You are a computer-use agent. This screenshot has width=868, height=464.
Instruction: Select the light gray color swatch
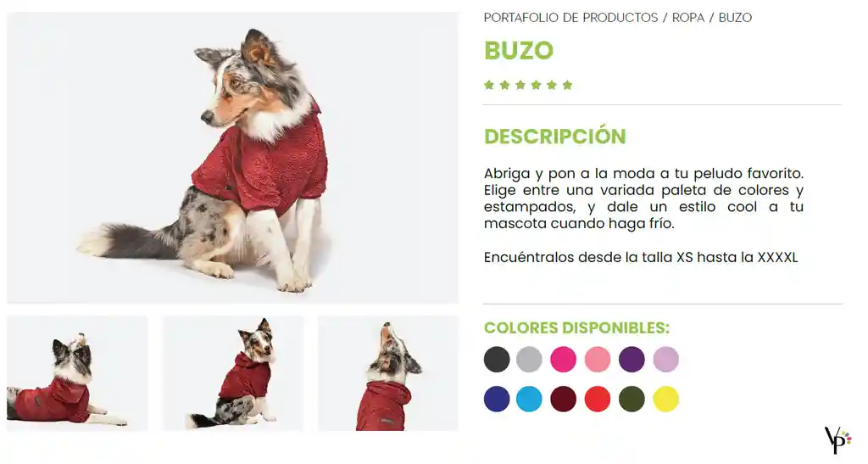(x=529, y=360)
